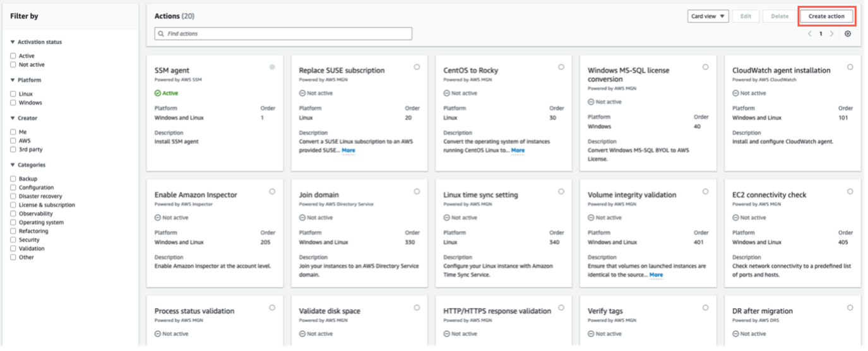Select Linux time sync setting card
The image size is (868, 351).
click(561, 191)
